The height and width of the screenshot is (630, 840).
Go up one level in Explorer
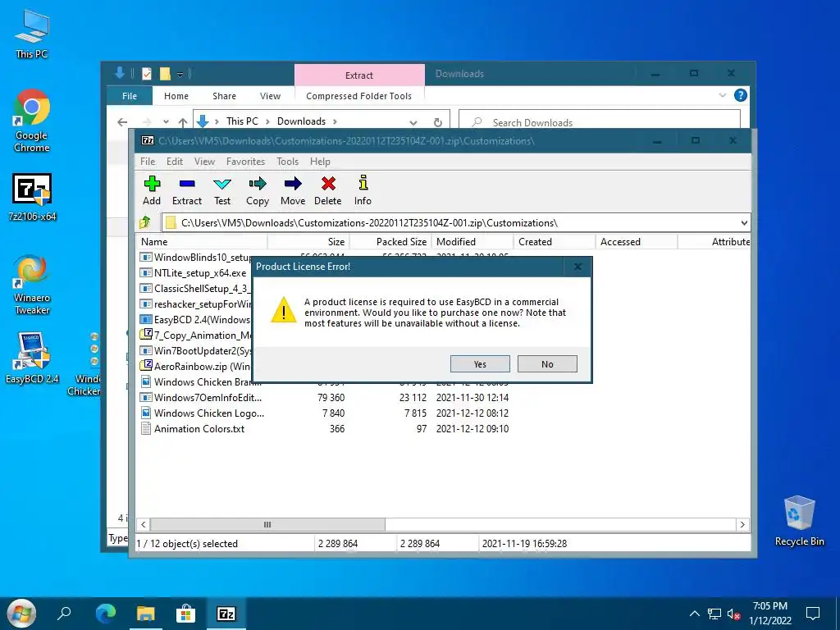click(183, 122)
